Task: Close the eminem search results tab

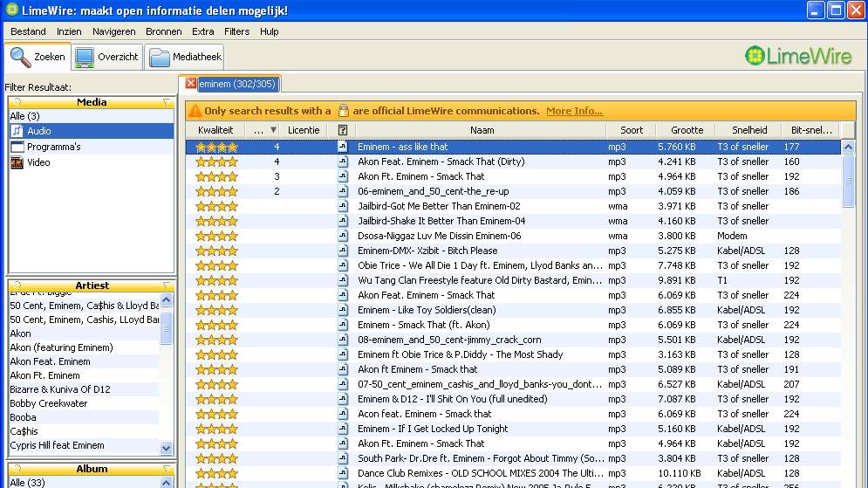Action: [190, 83]
